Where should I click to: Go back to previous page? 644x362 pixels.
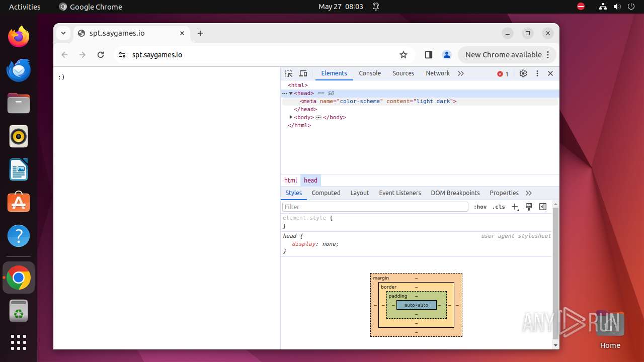[x=64, y=55]
